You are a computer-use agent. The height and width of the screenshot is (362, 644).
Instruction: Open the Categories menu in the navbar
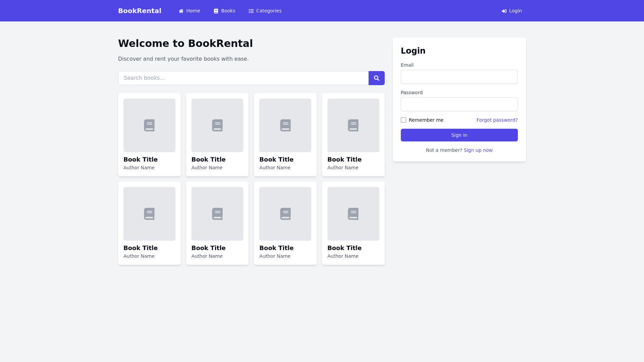pos(269,11)
